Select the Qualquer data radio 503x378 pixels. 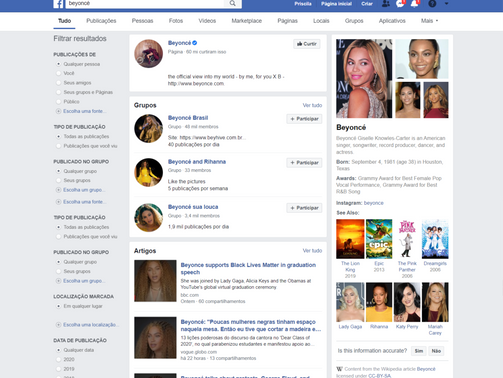(58, 350)
